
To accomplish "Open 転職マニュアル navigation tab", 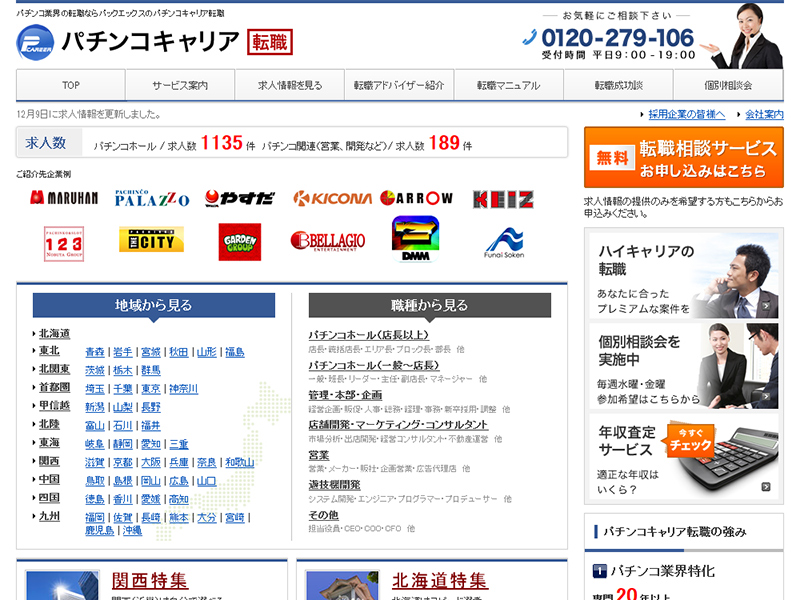I will (509, 85).
